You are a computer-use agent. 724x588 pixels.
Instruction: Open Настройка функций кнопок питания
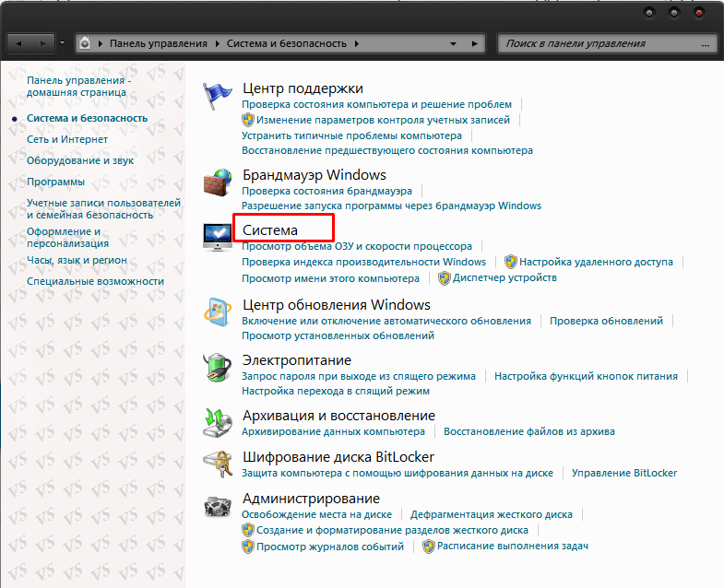click(x=586, y=376)
